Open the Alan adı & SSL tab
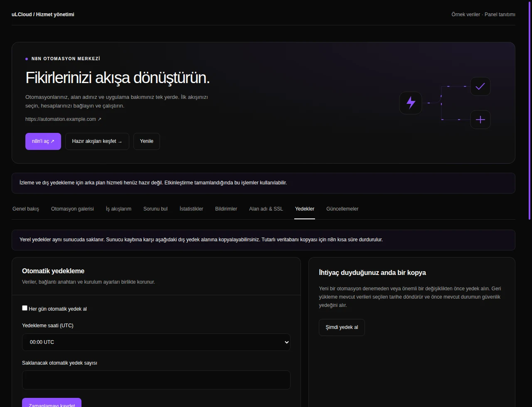532x407 pixels. (266, 209)
